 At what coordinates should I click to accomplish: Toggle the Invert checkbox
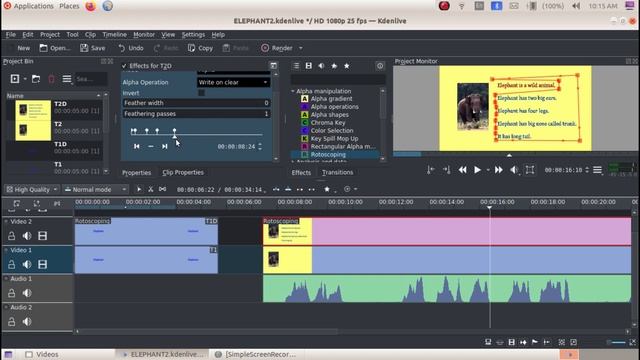[201, 93]
